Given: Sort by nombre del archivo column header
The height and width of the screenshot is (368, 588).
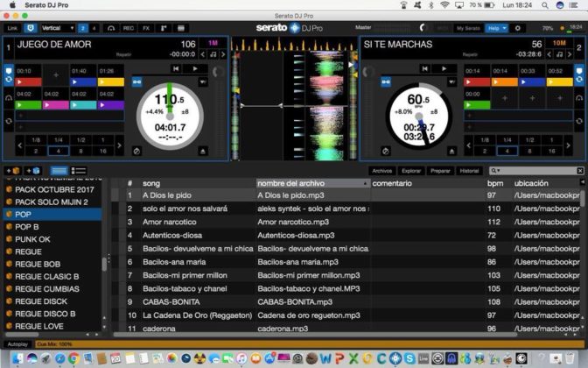Looking at the screenshot, I should coord(312,183).
